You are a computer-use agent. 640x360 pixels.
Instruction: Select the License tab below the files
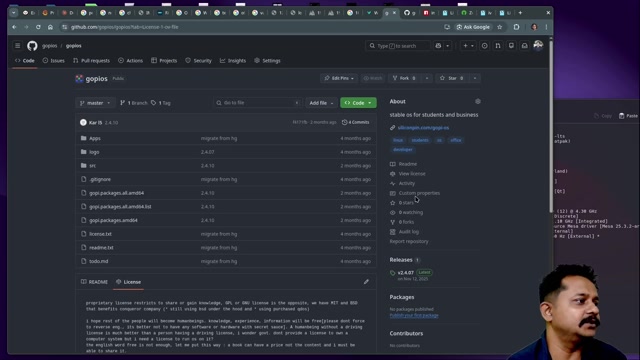[129, 282]
